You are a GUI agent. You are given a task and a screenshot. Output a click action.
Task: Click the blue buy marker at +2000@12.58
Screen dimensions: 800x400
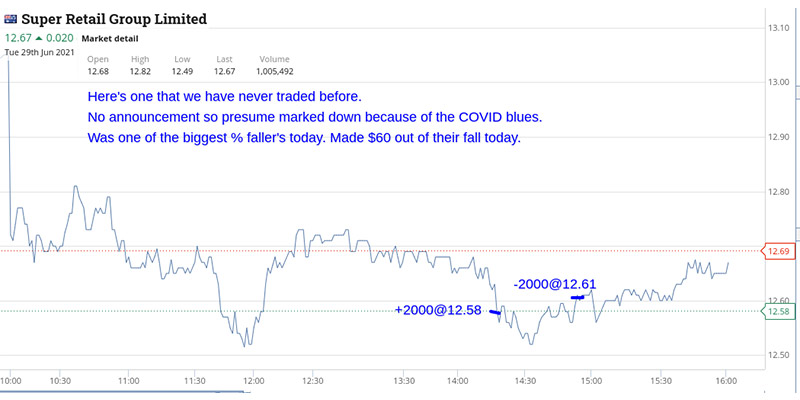pos(495,312)
